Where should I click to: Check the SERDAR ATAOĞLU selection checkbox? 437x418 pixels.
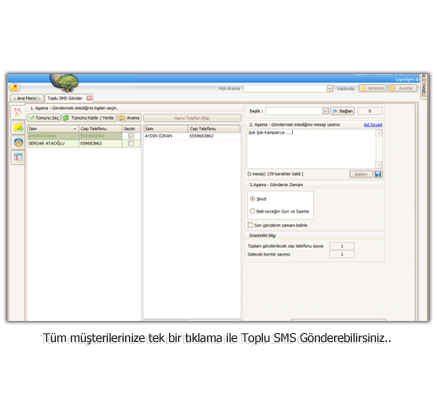click(131, 143)
